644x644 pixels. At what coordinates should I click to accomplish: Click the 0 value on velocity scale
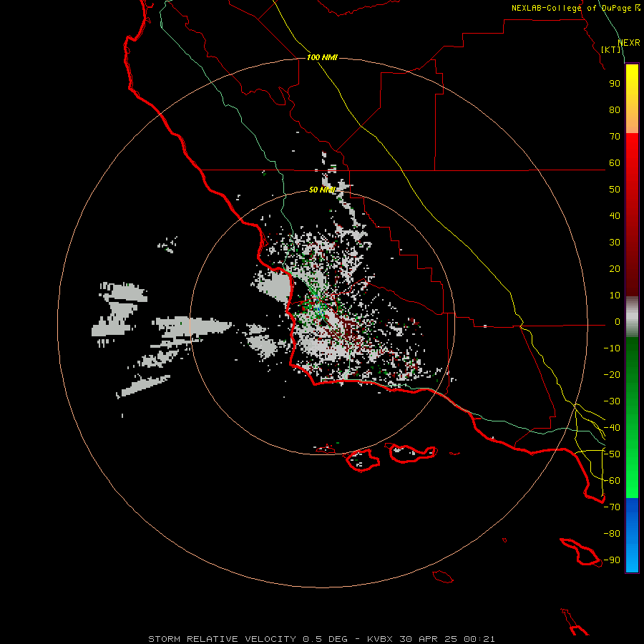click(x=617, y=322)
